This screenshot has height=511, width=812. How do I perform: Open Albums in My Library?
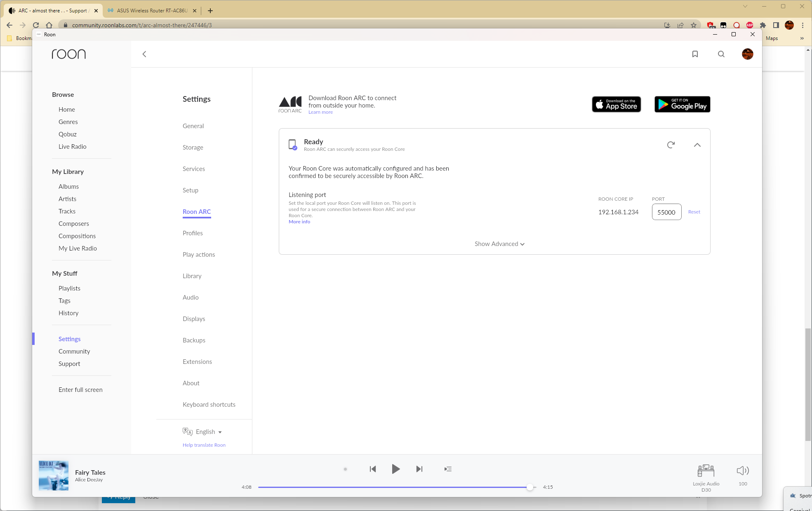pyautogui.click(x=68, y=187)
